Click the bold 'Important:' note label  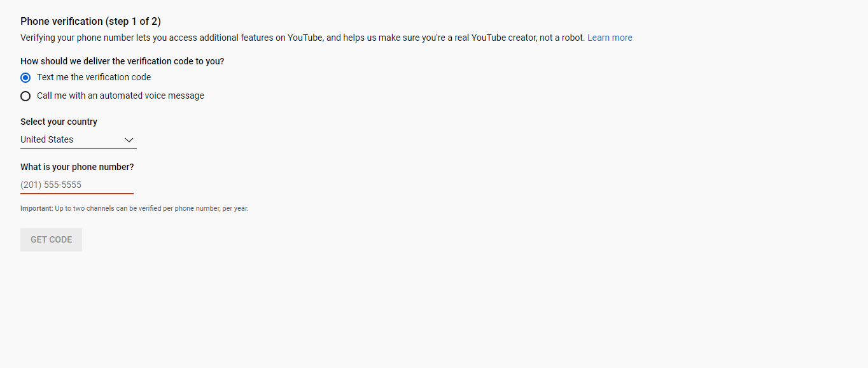[x=36, y=208]
